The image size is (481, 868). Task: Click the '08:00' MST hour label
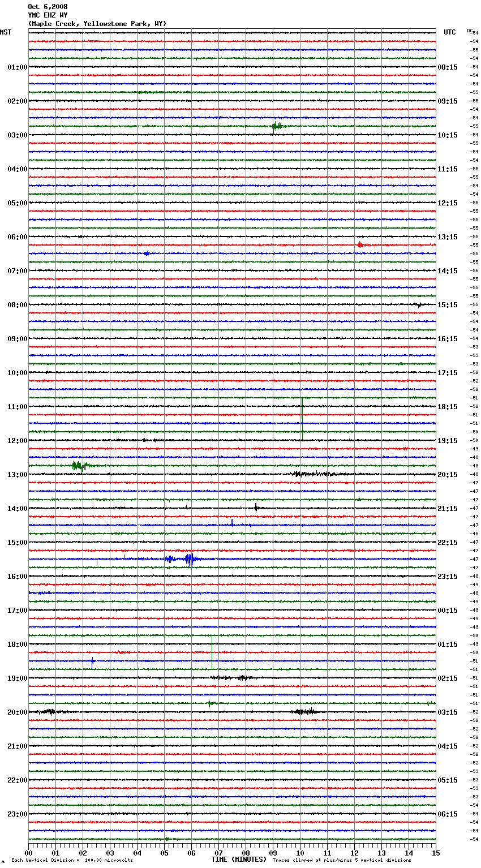point(18,305)
